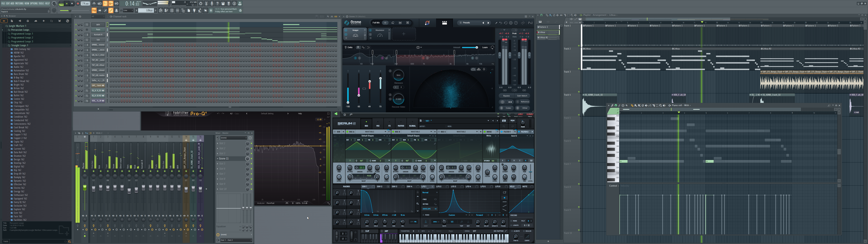Open the Line snap dropdown
The width and height of the screenshot is (868, 244).
tap(128, 11)
